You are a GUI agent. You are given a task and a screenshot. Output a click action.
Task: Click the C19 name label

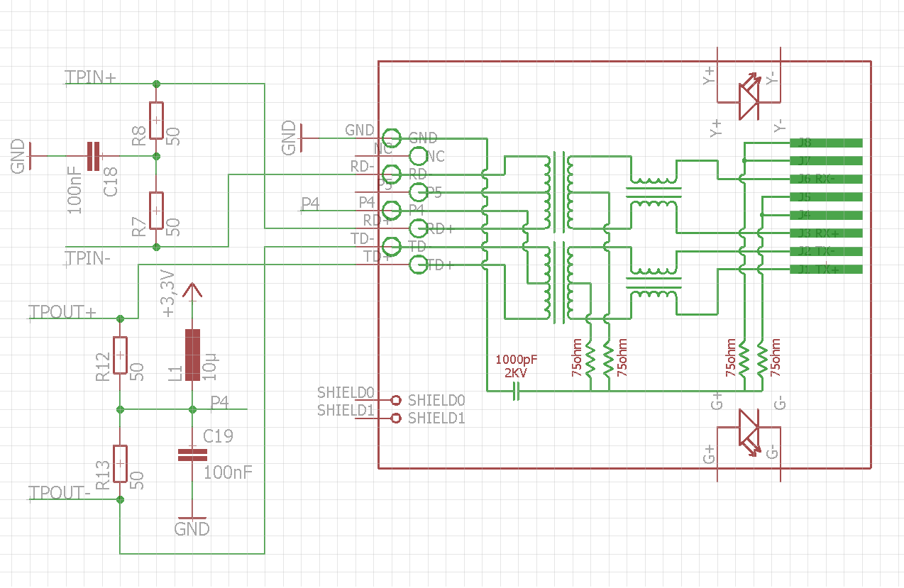pos(218,436)
